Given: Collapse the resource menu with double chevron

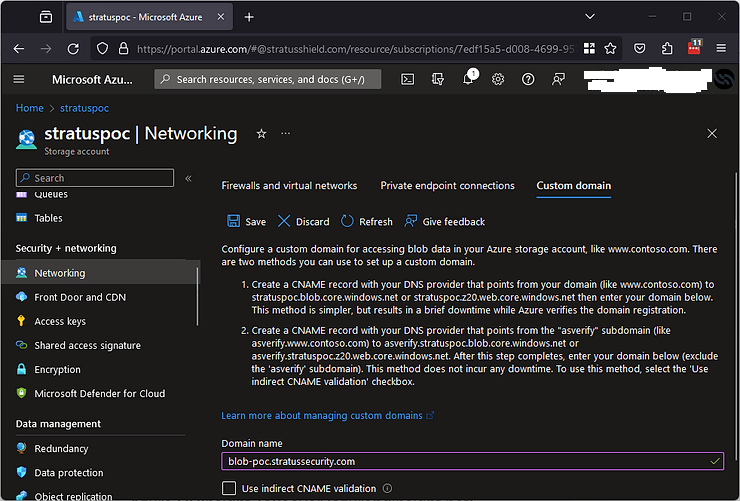Looking at the screenshot, I should [x=188, y=178].
